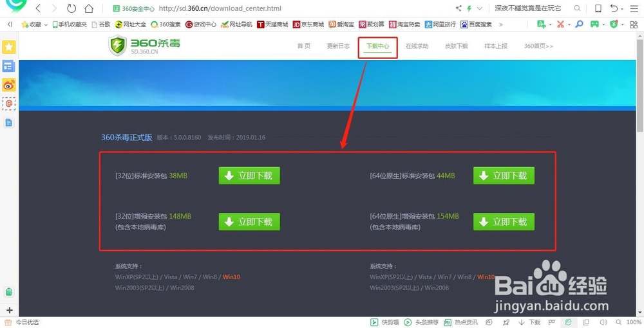Open 手机收藏夹 bookmark
The height and width of the screenshot is (328, 644).
(x=70, y=24)
